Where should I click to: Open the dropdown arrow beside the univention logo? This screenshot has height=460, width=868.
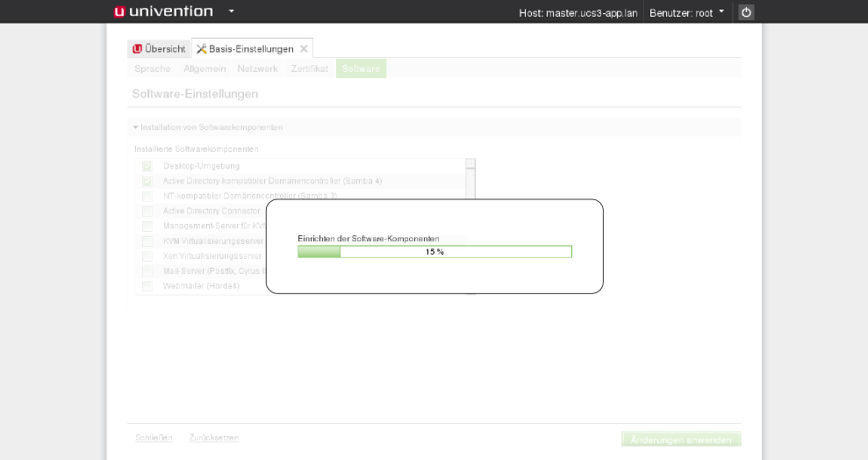[x=232, y=12]
